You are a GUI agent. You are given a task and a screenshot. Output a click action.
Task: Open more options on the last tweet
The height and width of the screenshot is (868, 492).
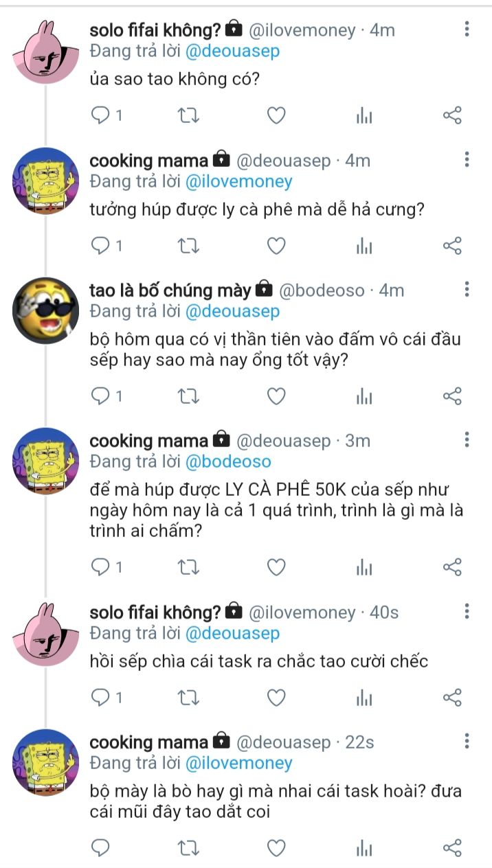(467, 741)
